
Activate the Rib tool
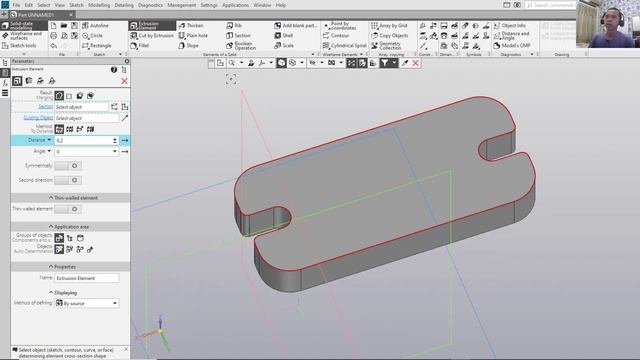pos(234,25)
